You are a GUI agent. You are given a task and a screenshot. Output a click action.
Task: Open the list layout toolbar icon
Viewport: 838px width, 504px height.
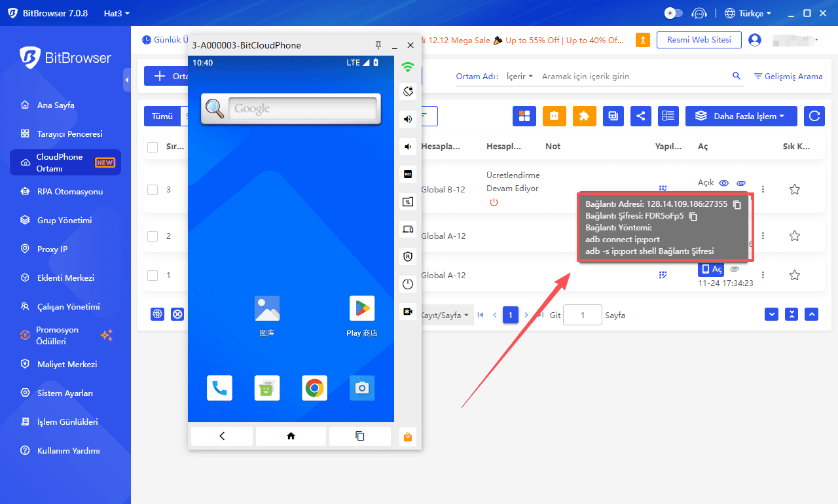click(668, 116)
